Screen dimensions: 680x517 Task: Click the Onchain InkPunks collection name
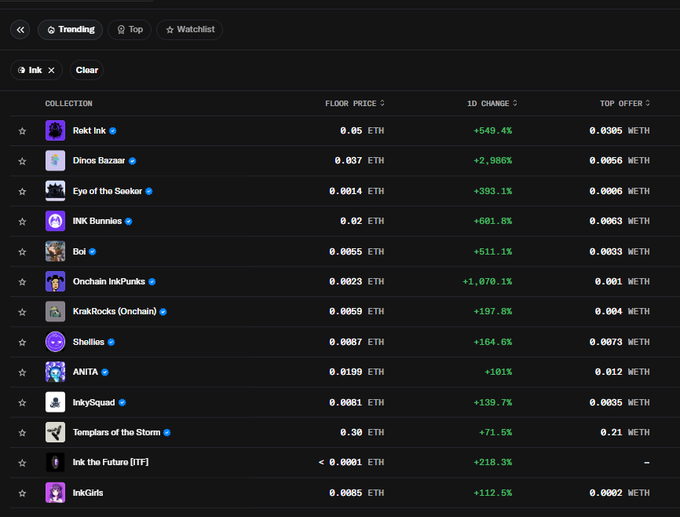pos(109,281)
